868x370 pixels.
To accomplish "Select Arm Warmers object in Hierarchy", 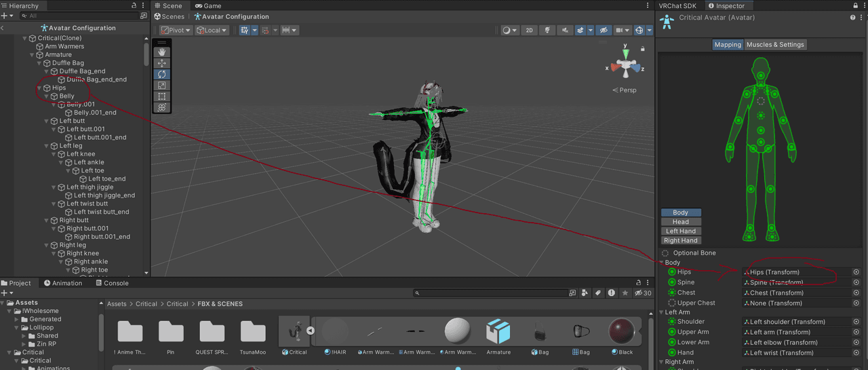I will point(60,46).
